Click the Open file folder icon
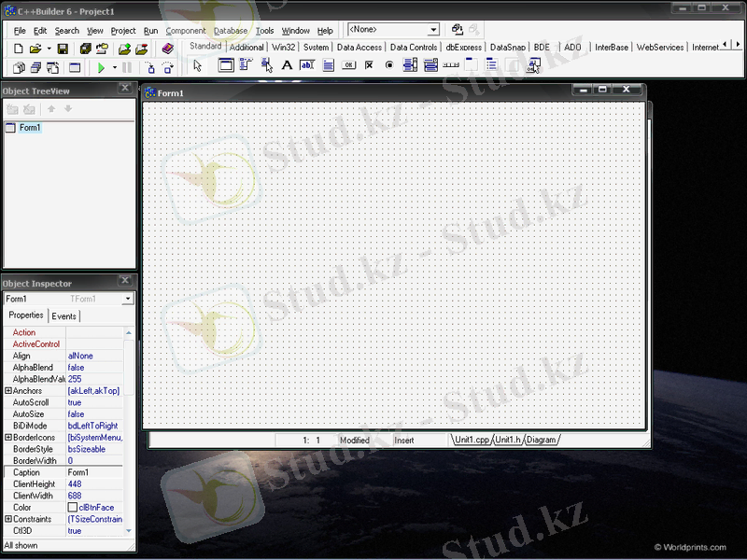 point(35,49)
